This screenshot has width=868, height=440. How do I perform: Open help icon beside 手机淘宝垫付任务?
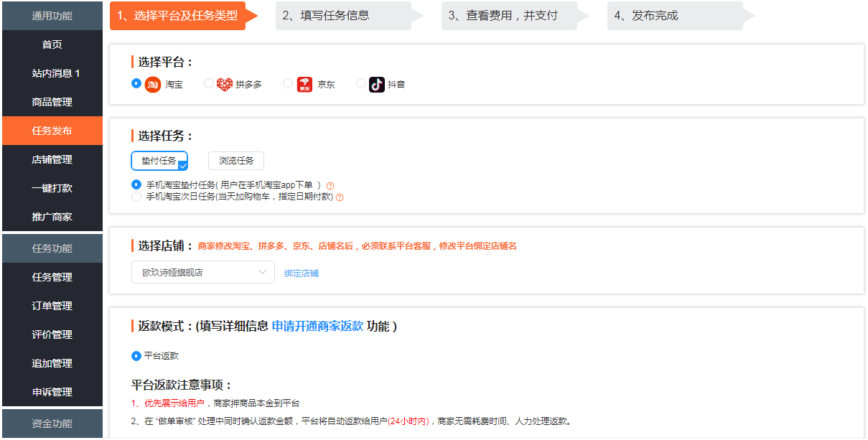point(330,184)
